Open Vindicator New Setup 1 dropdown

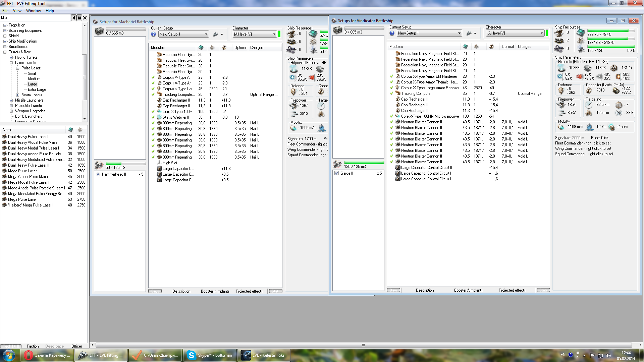pyautogui.click(x=429, y=33)
